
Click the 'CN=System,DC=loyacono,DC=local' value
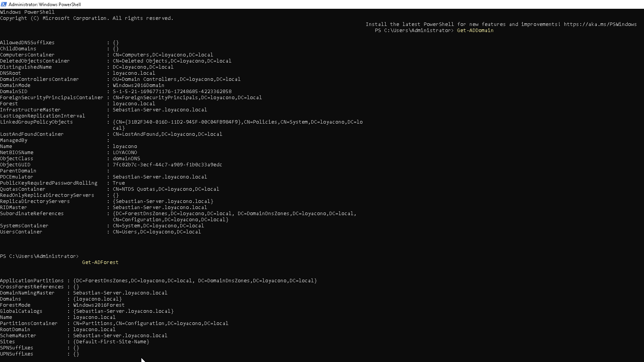click(158, 226)
